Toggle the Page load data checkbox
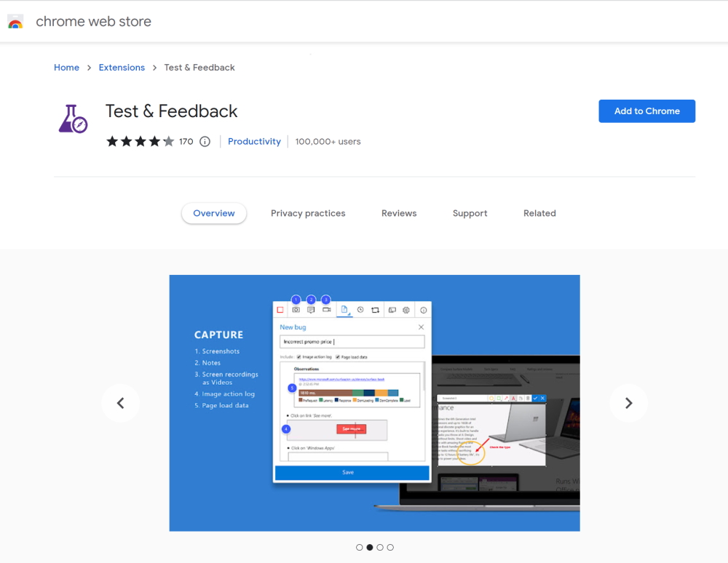The height and width of the screenshot is (563, 728). point(338,357)
